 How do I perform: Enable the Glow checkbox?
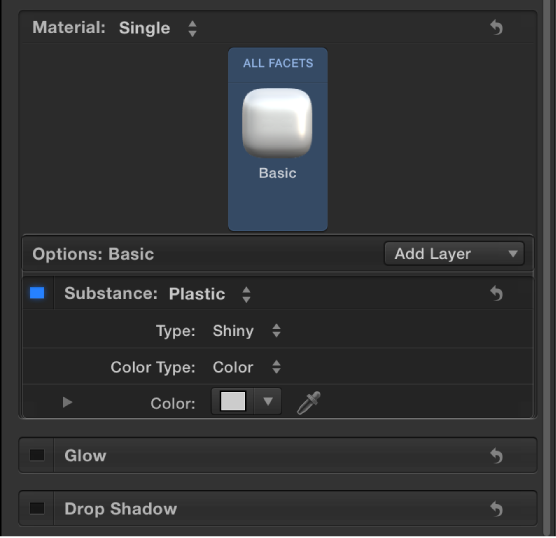[37, 455]
